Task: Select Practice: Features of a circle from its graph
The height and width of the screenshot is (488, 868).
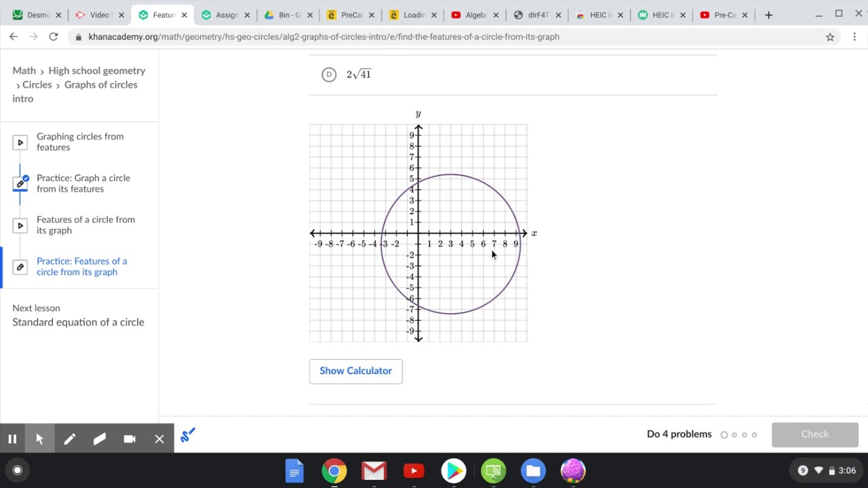Action: [x=81, y=266]
